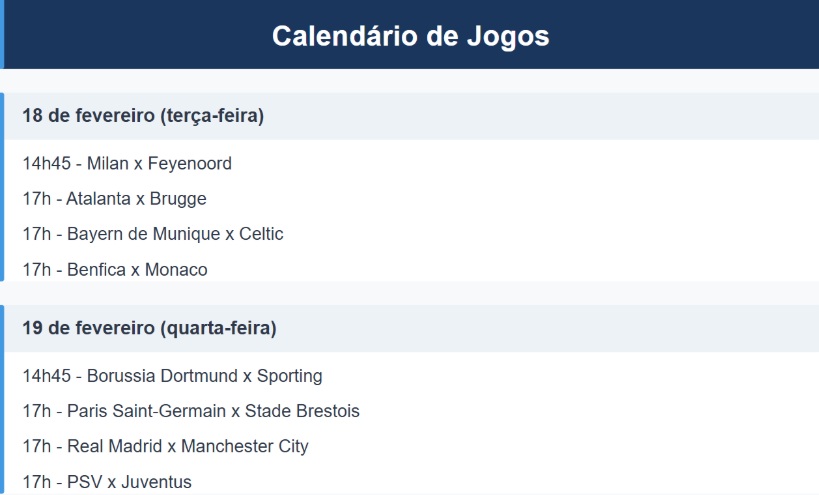Open the Real Madrid x Manchester City match
819x495 pixels.
165,446
